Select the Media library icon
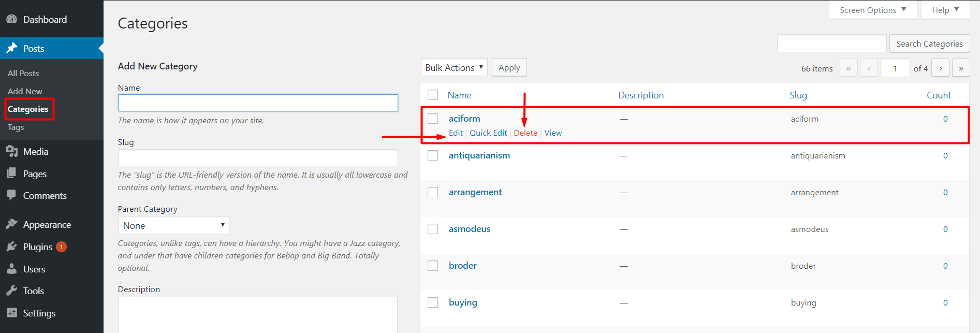 tap(12, 151)
